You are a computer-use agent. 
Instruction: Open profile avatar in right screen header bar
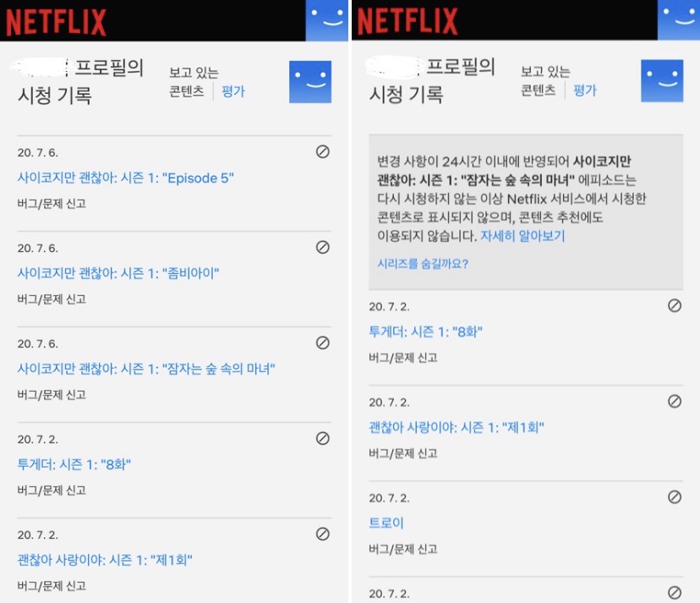[679, 19]
